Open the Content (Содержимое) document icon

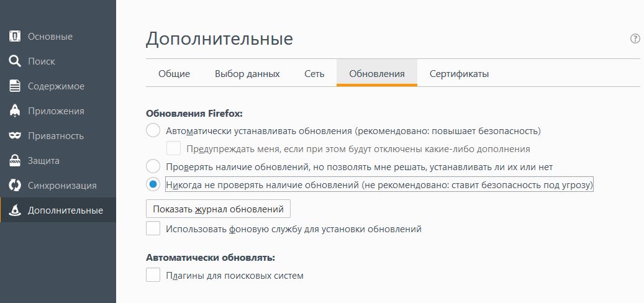pos(15,86)
